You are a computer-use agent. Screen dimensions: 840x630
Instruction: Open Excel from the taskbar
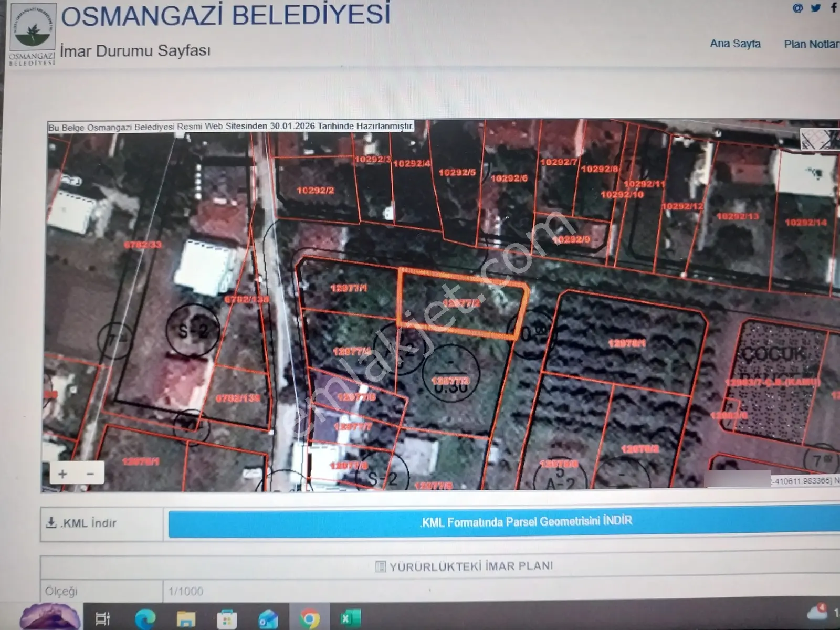[350, 618]
